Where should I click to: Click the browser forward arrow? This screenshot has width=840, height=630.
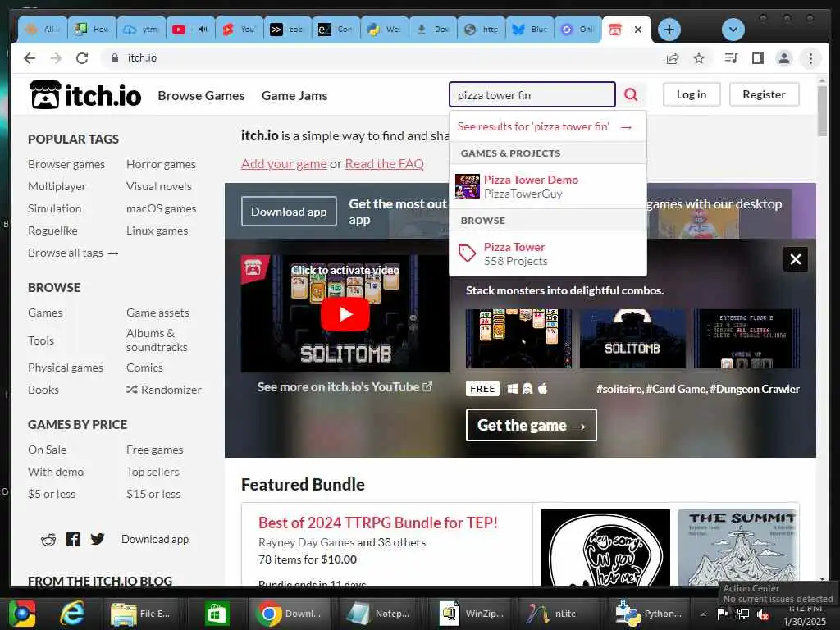[x=56, y=58]
